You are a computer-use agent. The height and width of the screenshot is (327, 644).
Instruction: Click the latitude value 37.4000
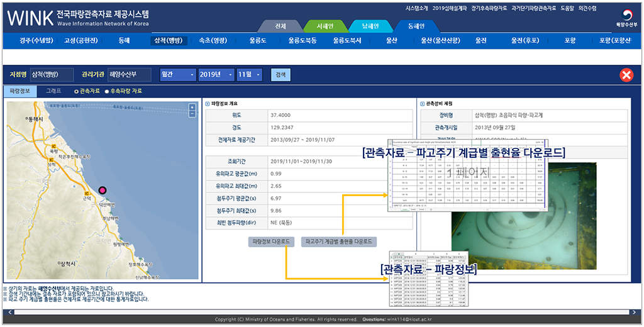(x=280, y=115)
